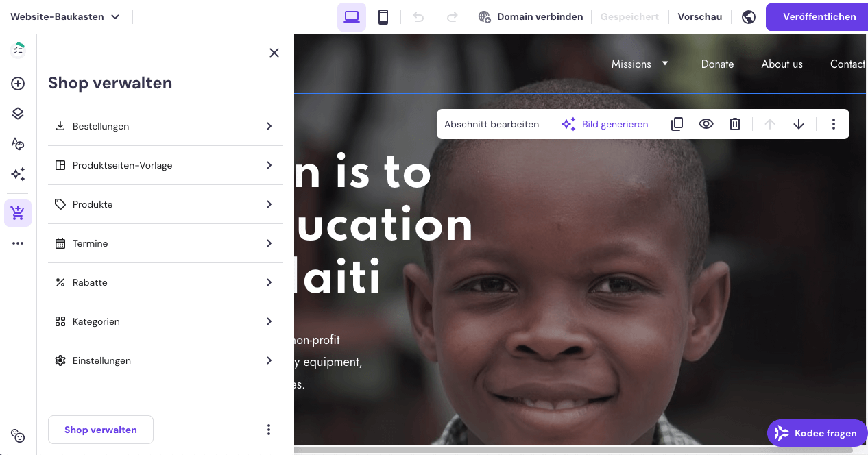Switch to mobile view
This screenshot has width=868, height=455.
click(384, 17)
